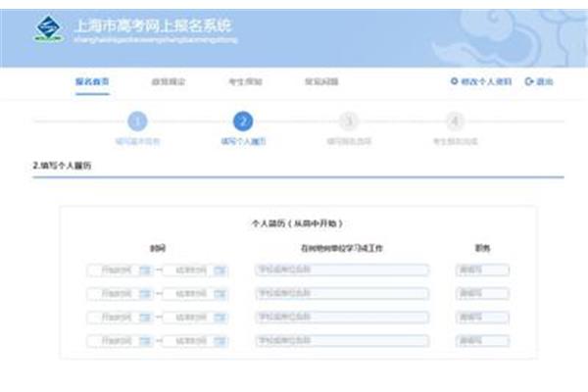Click third row school or unit name field
588x392 pixels.
click(x=342, y=318)
